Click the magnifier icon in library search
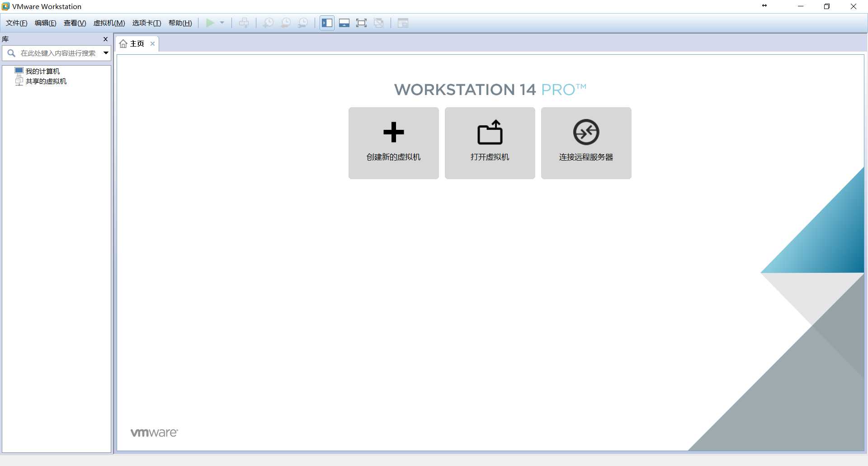868x466 pixels. point(11,53)
